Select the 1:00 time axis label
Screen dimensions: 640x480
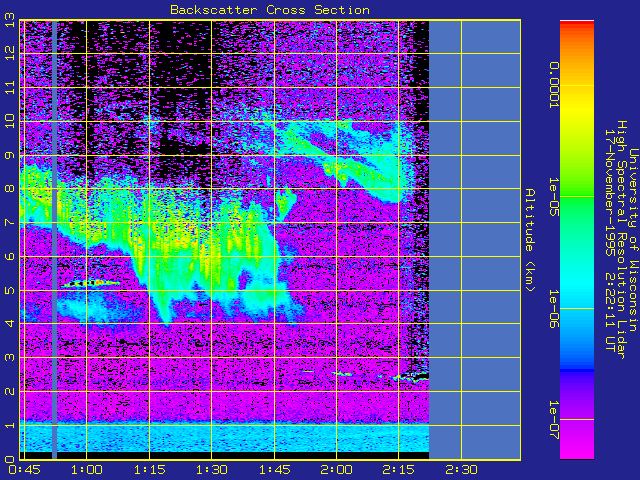tap(87, 470)
